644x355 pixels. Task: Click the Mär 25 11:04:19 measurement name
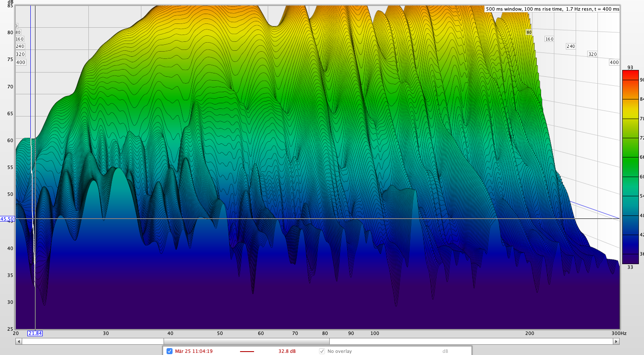coord(193,351)
